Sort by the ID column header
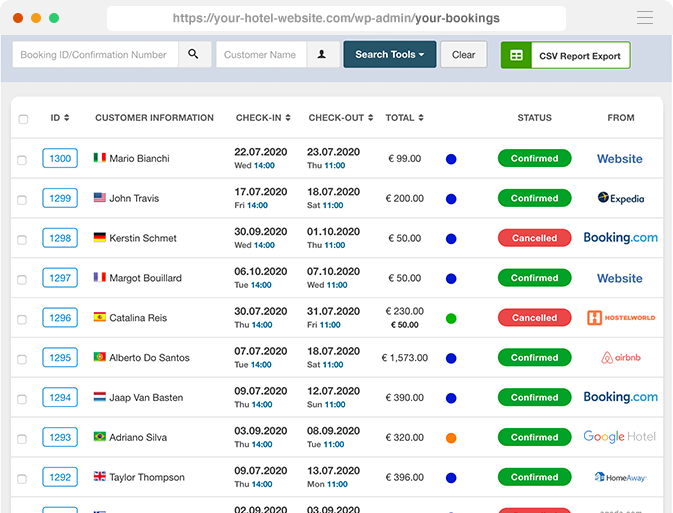 coord(60,118)
